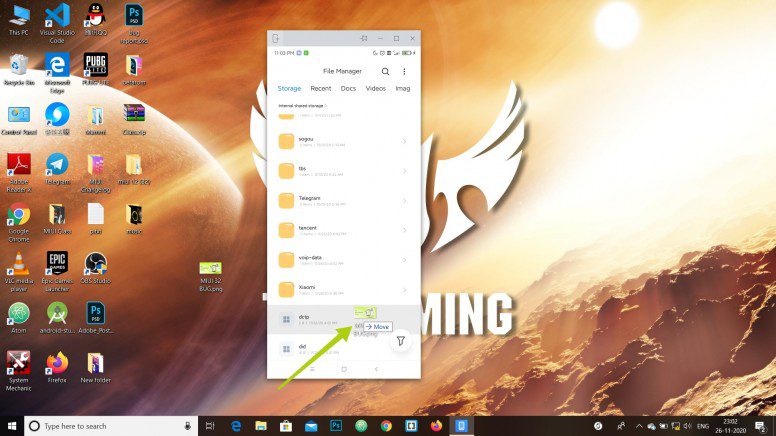The height and width of the screenshot is (436, 776).
Task: Select the OBS Studio desktop shortcut
Action: pos(96,268)
